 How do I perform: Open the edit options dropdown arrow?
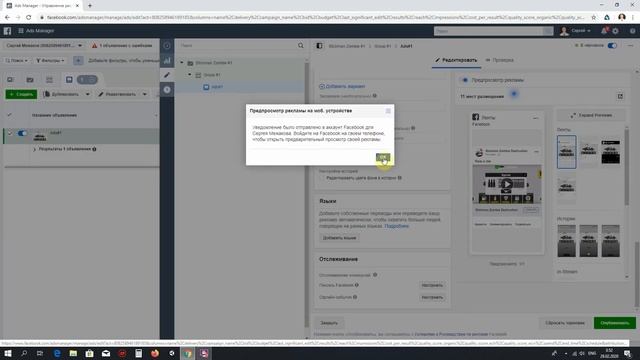click(144, 94)
